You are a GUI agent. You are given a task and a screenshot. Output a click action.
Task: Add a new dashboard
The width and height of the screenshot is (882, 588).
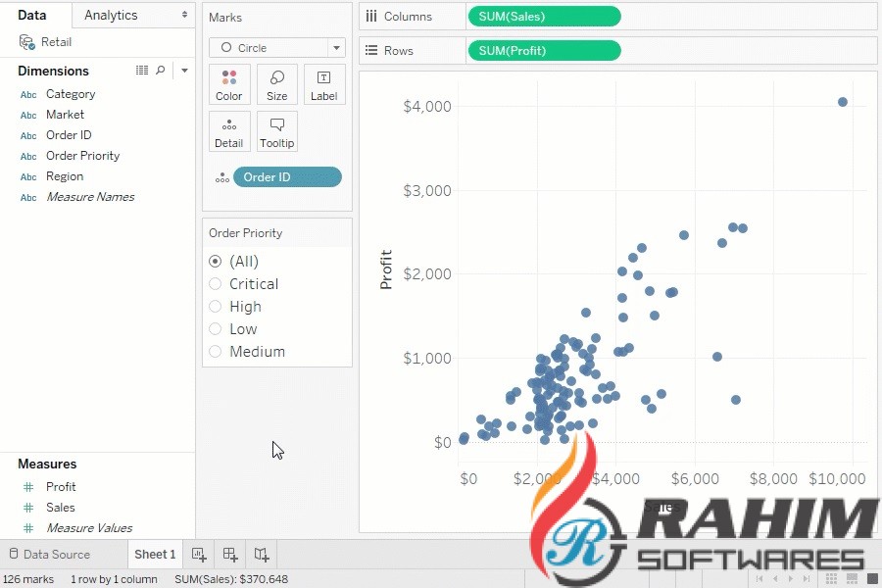point(230,555)
